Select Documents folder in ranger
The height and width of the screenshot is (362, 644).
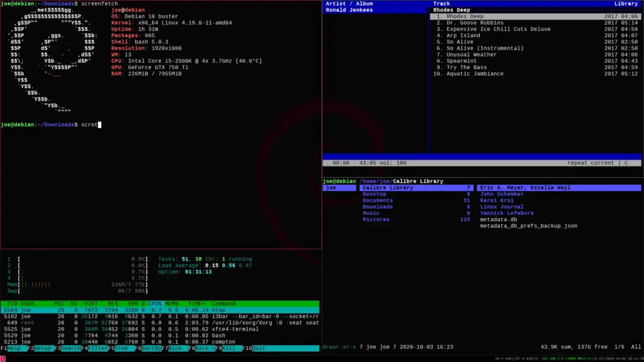pyautogui.click(x=416, y=200)
